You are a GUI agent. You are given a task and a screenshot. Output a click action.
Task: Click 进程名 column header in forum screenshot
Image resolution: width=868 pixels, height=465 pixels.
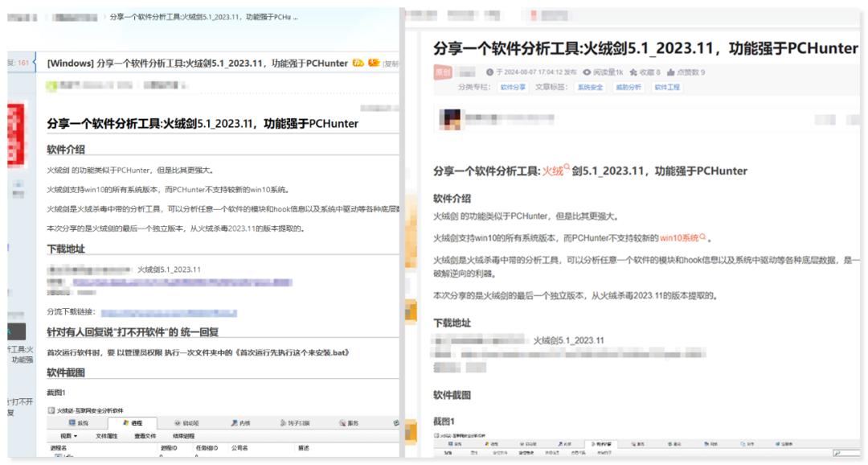[x=58, y=448]
